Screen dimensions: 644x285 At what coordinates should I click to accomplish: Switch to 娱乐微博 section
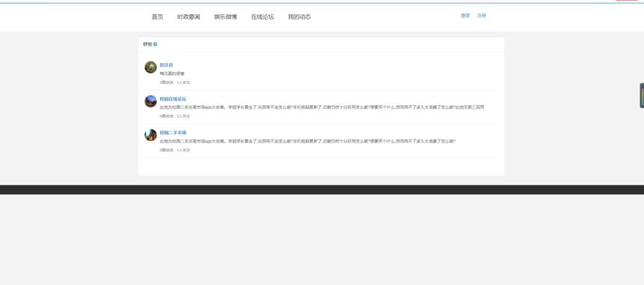(225, 16)
